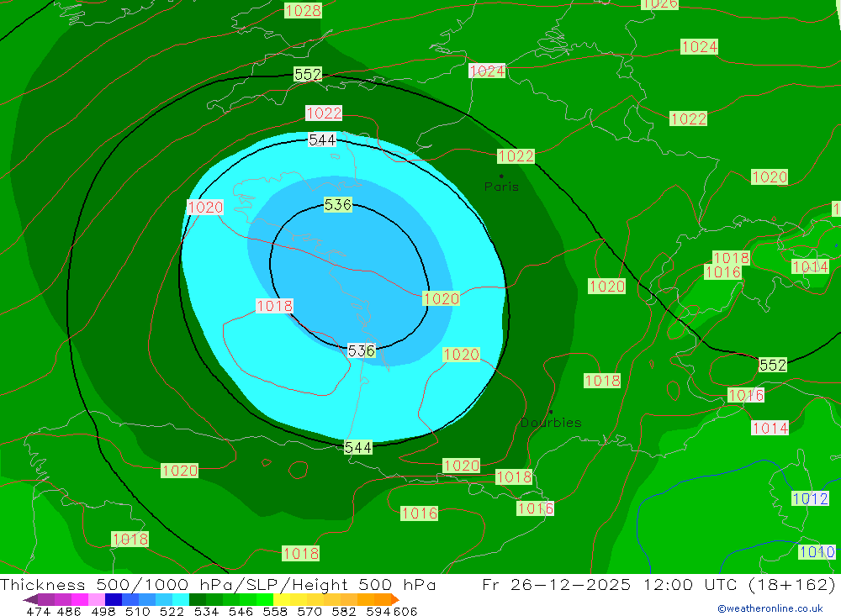Select the upper 544 height contour label
Image resolution: width=841 pixels, height=616 pixels.
point(322,140)
